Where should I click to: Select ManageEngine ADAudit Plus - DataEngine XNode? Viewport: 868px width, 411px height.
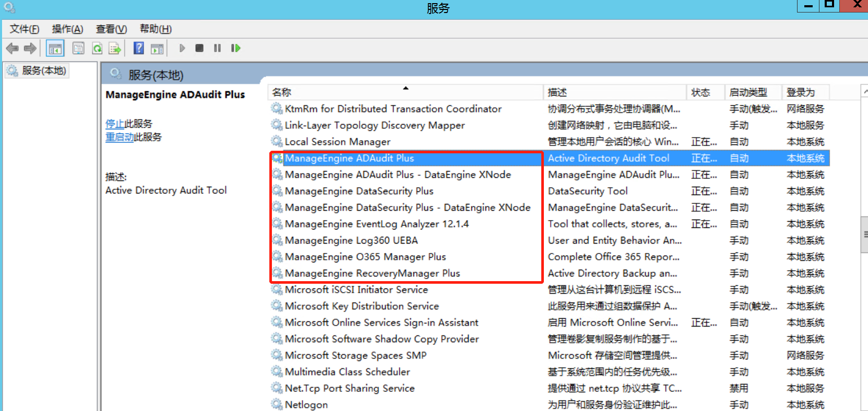click(x=398, y=175)
